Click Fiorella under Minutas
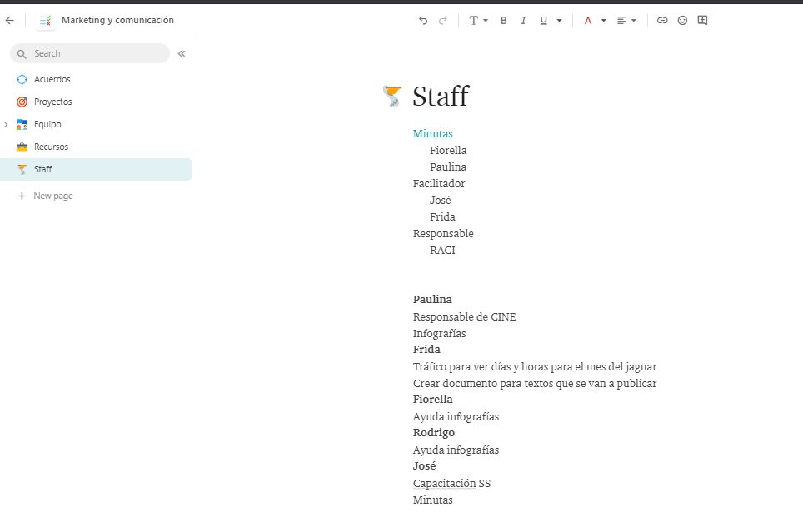This screenshot has width=803, height=532. tap(448, 151)
